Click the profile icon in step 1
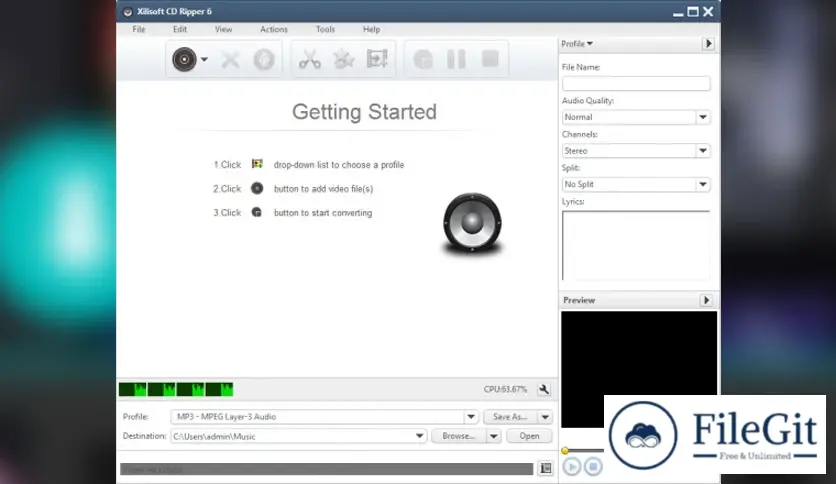 (x=257, y=164)
